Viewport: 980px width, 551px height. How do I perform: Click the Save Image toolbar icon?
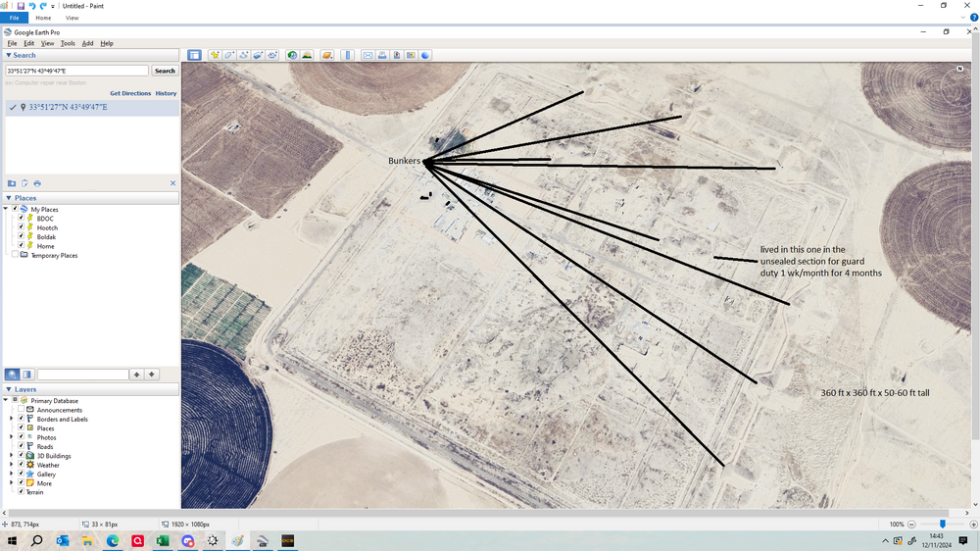pos(396,55)
